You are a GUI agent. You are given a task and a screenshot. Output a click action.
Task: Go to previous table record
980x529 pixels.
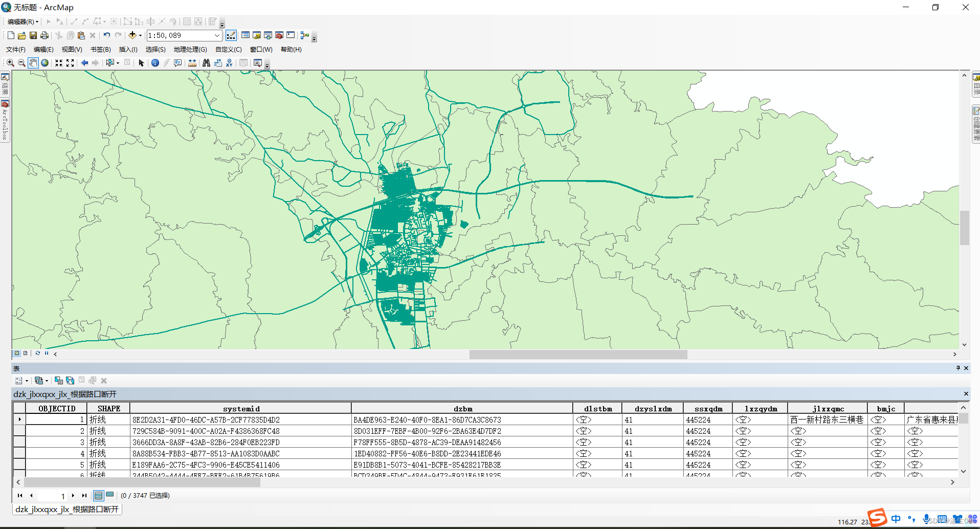pyautogui.click(x=31, y=495)
